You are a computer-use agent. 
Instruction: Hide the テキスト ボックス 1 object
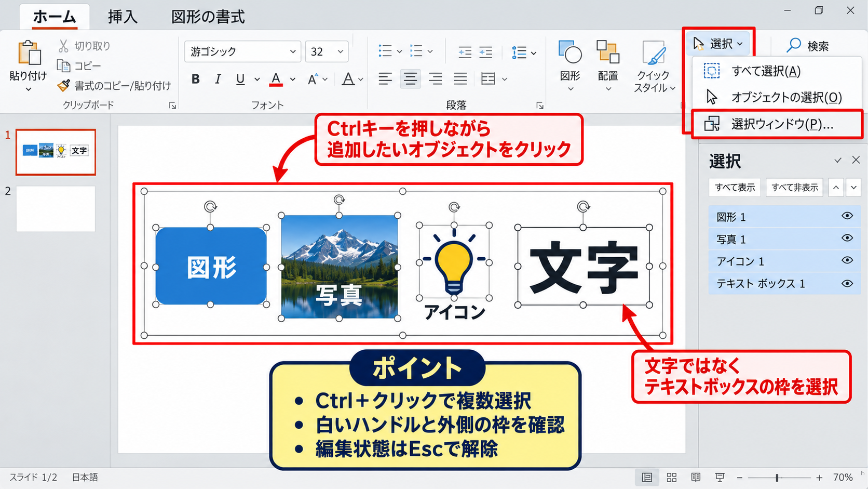click(847, 283)
